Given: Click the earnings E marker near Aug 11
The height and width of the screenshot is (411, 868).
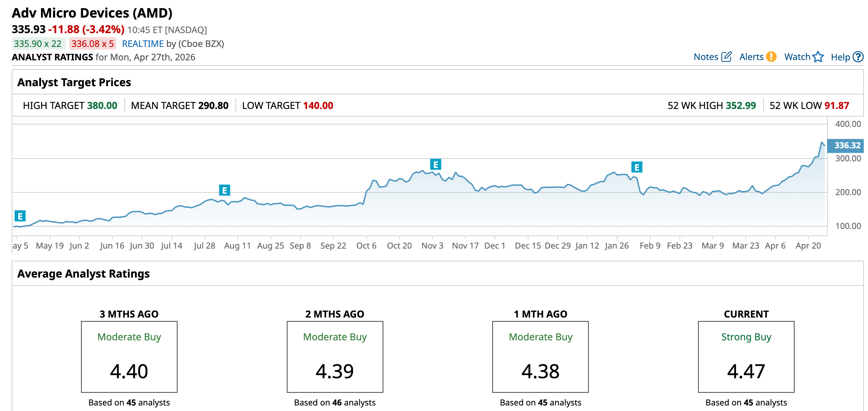Looking at the screenshot, I should (x=224, y=190).
